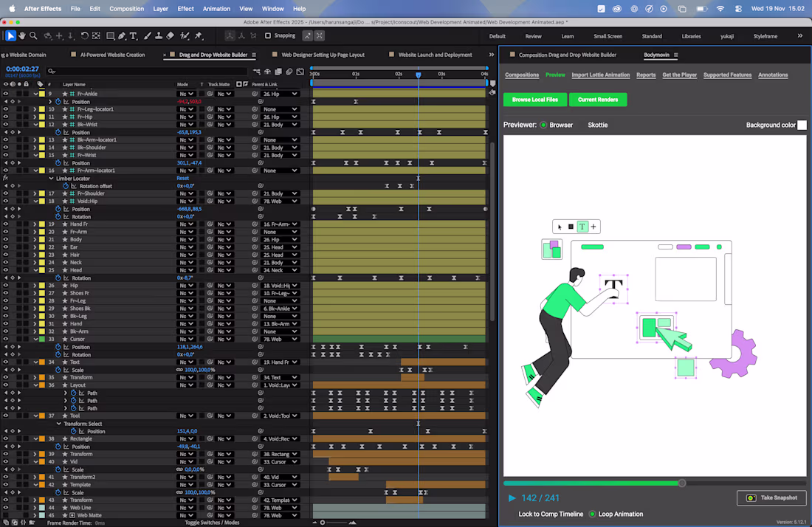
Task: Hide the Fr~Hip layer with eye icon
Action: click(x=5, y=117)
